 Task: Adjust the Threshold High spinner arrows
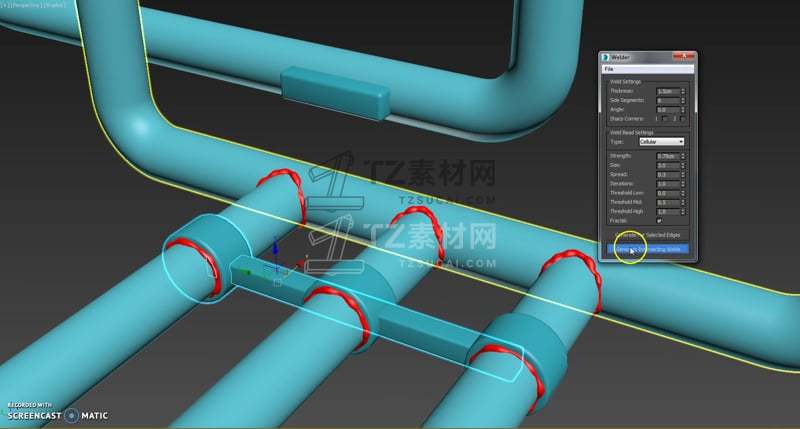click(683, 212)
